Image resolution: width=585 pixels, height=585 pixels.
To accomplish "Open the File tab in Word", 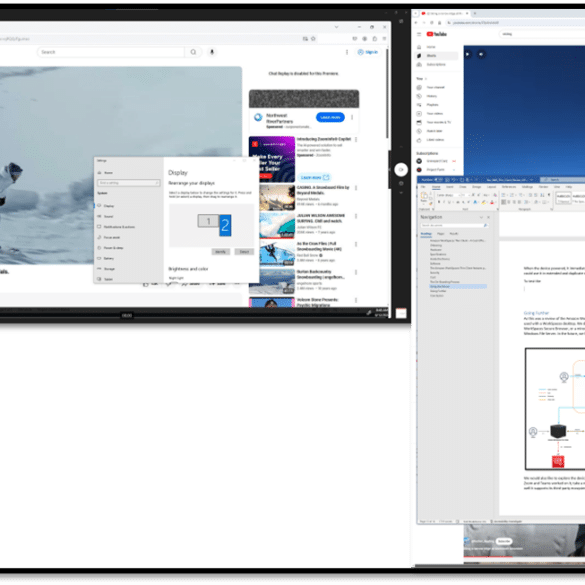I will coord(423,187).
